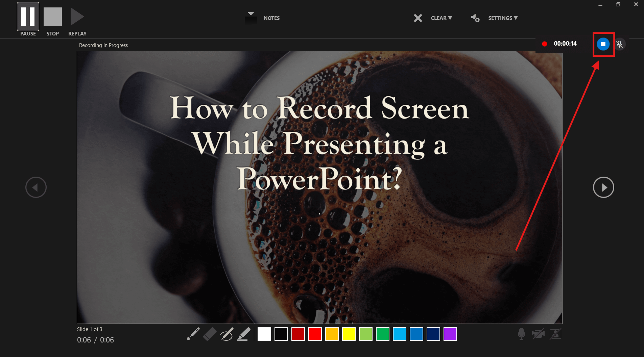Stop recording using the stop square icon
Screen dimensions: 644x357
coord(603,44)
